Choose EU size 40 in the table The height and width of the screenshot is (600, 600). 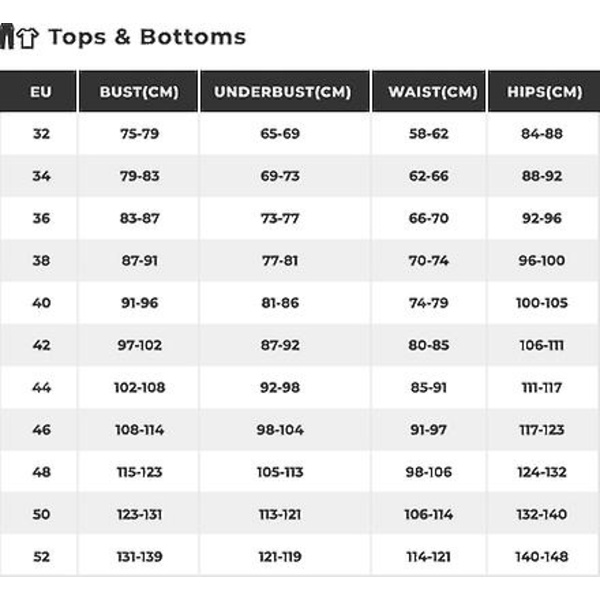40,302
